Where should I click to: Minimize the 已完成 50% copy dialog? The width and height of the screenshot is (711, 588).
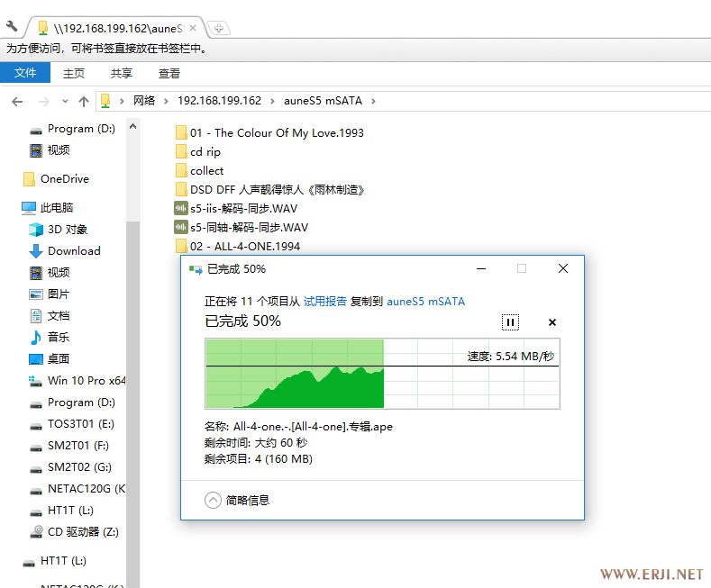pyautogui.click(x=481, y=268)
